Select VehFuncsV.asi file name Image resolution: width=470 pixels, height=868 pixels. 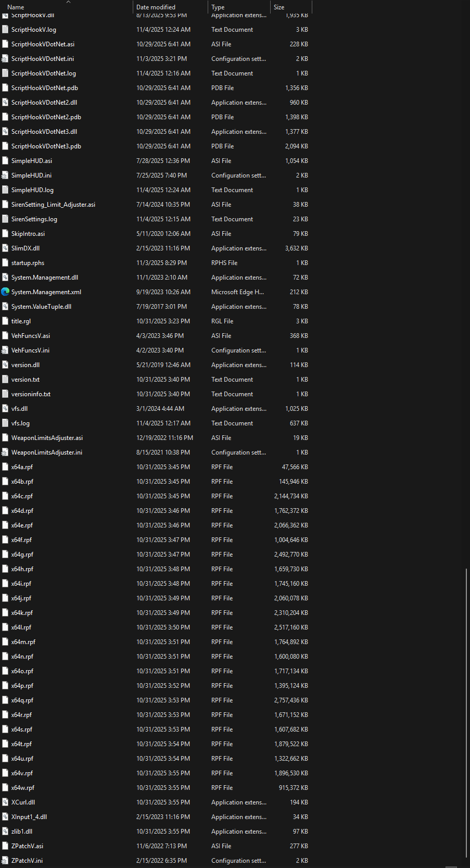click(31, 336)
